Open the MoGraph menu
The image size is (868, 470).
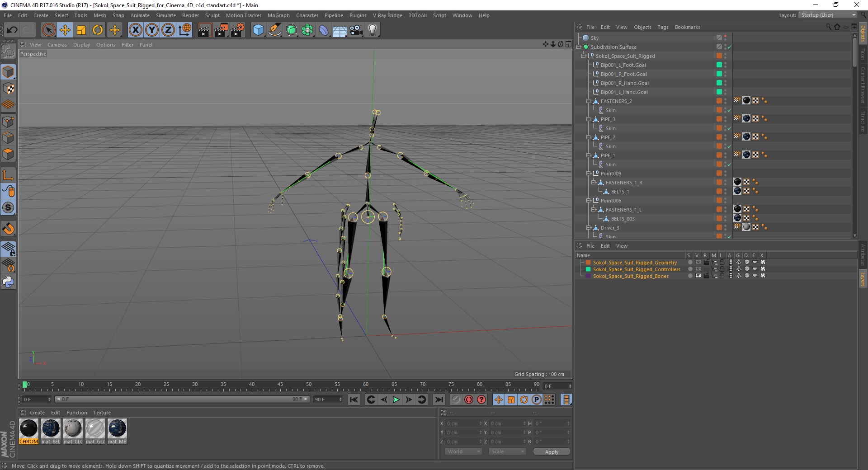(x=278, y=15)
